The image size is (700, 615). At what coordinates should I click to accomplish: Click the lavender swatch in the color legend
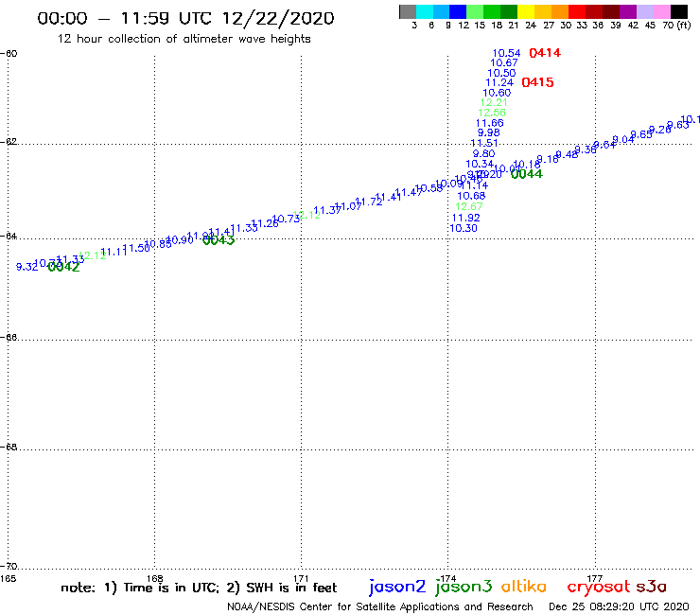click(x=644, y=12)
